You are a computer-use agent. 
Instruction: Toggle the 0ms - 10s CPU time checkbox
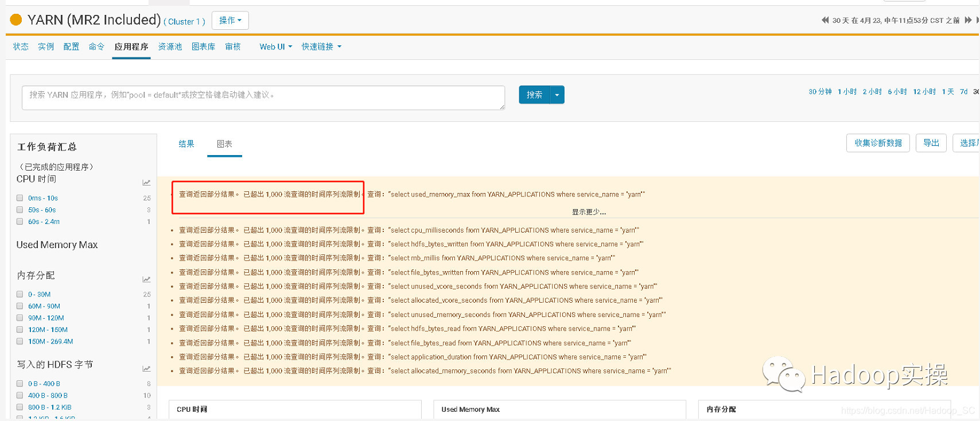pyautogui.click(x=20, y=198)
